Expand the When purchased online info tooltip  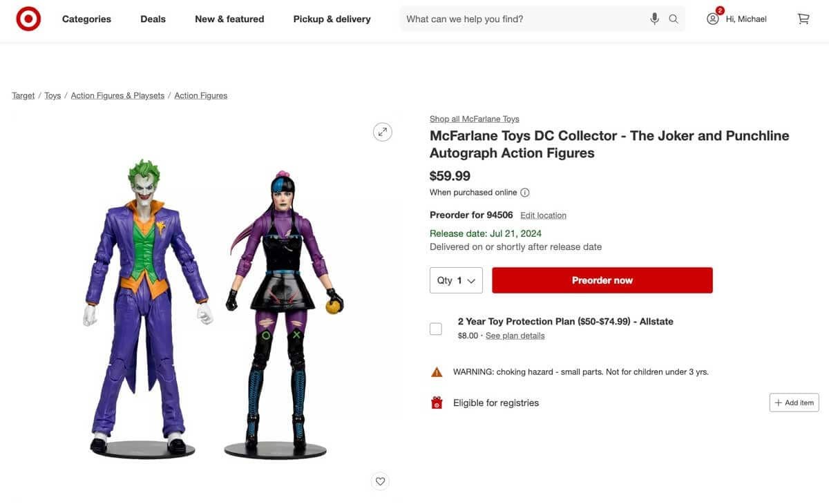(x=525, y=192)
